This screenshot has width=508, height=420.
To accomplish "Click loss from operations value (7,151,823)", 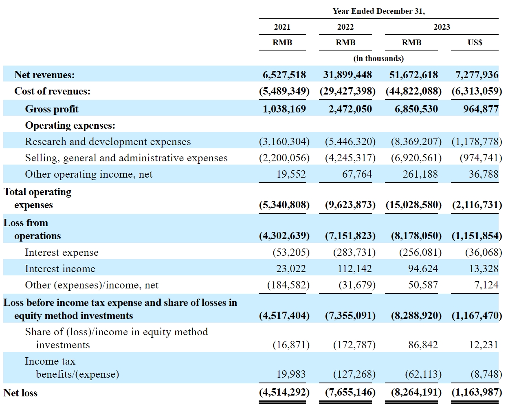I will (350, 236).
